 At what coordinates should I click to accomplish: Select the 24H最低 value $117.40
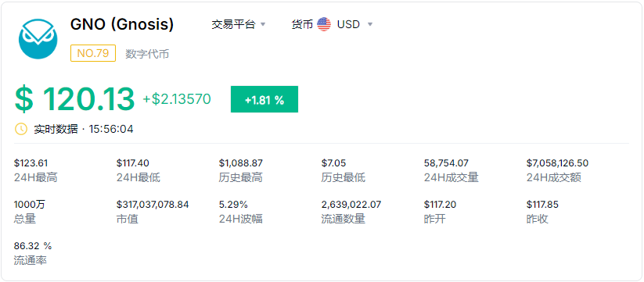[133, 163]
